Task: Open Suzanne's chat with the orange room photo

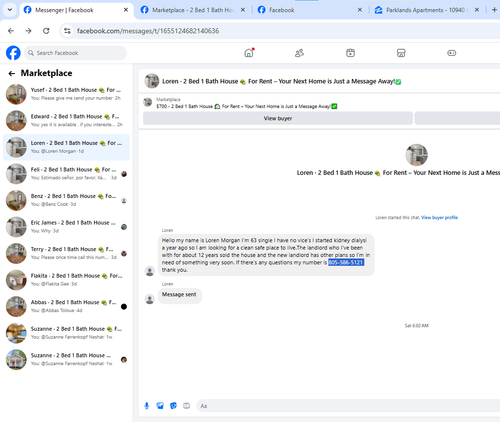Action: pos(66,333)
